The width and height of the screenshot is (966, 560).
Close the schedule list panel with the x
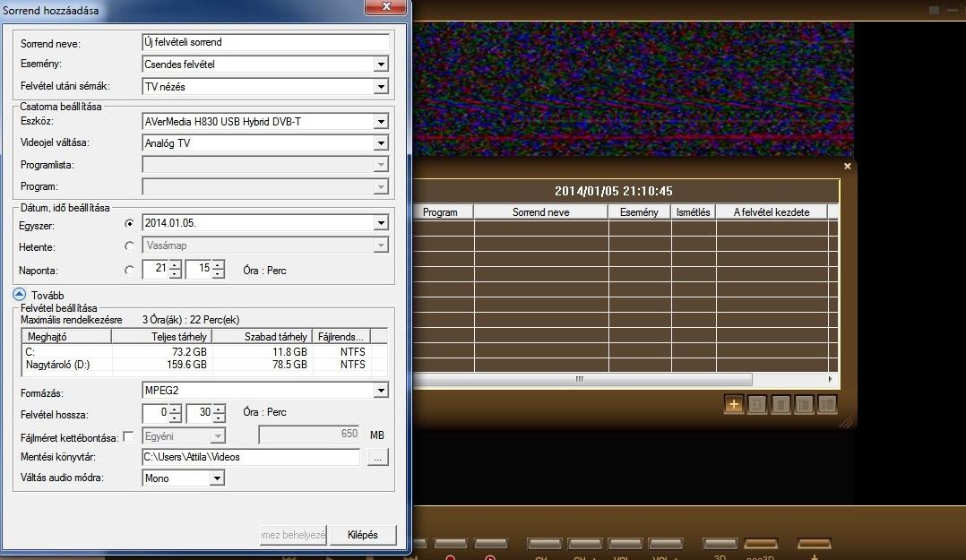[x=847, y=166]
